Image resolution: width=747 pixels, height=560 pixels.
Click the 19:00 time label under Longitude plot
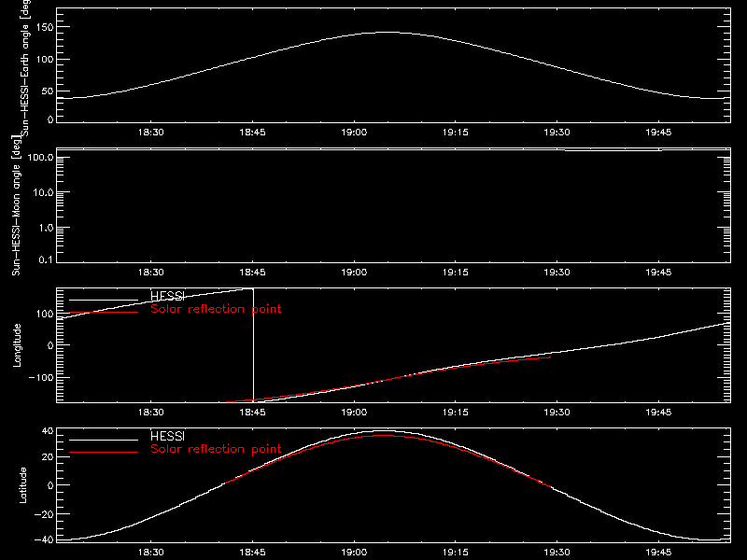[354, 413]
